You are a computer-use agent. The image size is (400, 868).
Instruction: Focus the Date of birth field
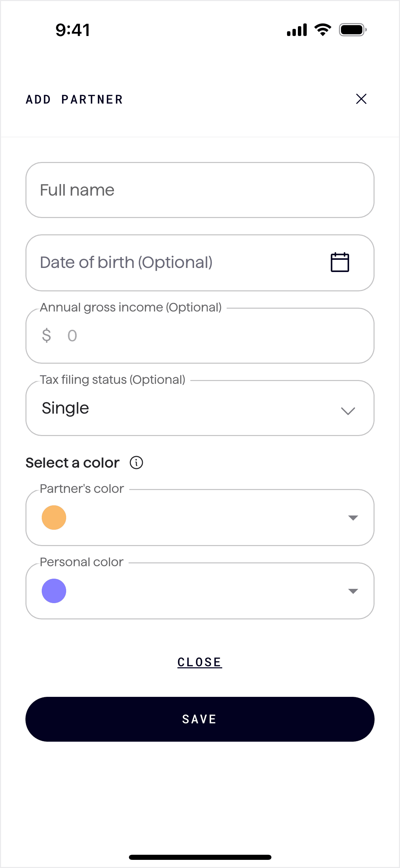[x=170, y=263]
